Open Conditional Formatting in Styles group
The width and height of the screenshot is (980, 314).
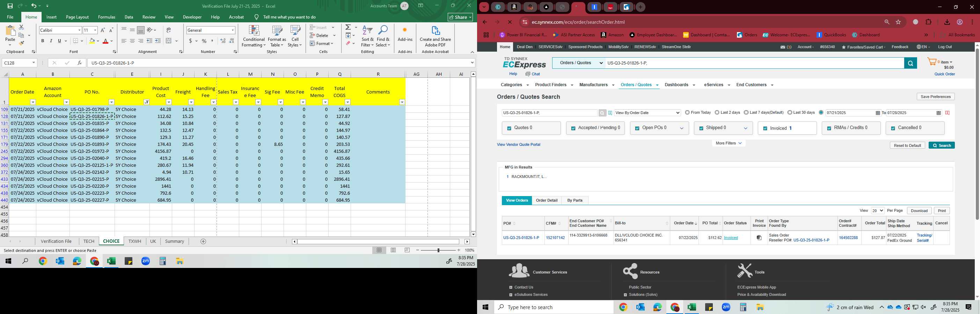[x=254, y=37]
